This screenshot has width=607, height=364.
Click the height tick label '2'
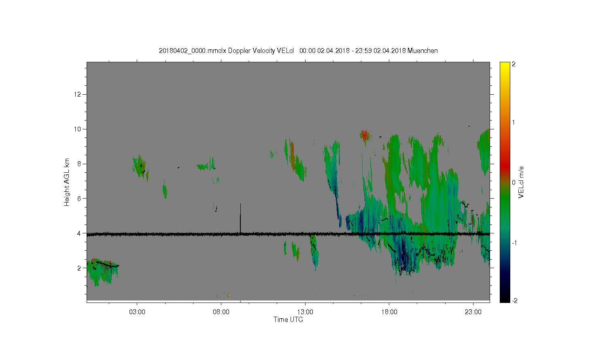pyautogui.click(x=80, y=268)
